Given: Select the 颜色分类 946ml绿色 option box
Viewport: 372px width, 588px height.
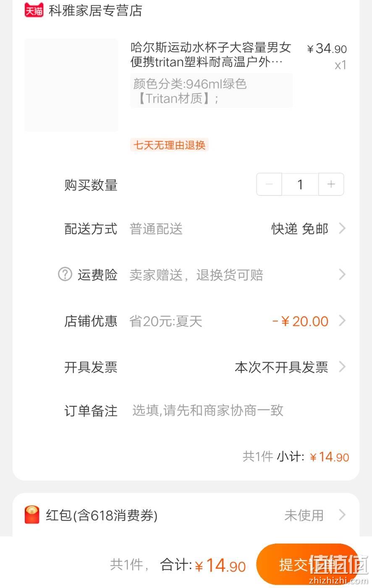Looking at the screenshot, I should pos(212,91).
